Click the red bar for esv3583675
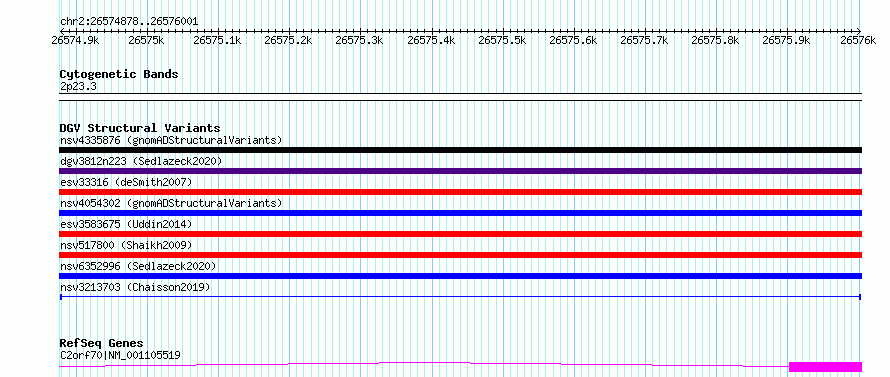This screenshot has height=377, width=890. 461,234
